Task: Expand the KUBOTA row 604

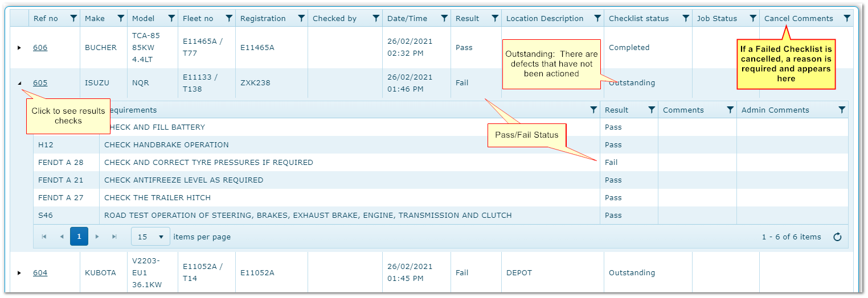Action: tap(19, 273)
